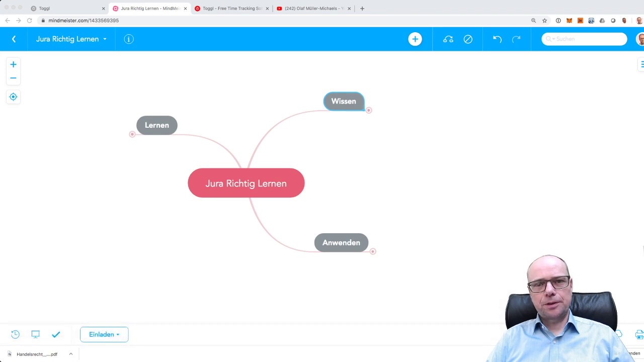Open a new browser tab
Screen dimensions: 644x362
click(x=362, y=9)
